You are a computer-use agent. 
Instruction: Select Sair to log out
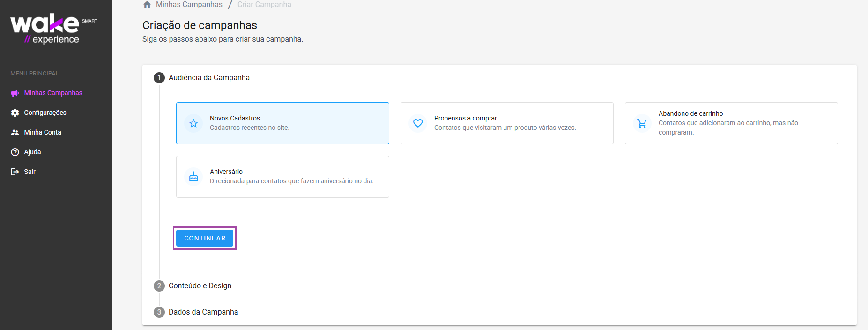coord(30,172)
